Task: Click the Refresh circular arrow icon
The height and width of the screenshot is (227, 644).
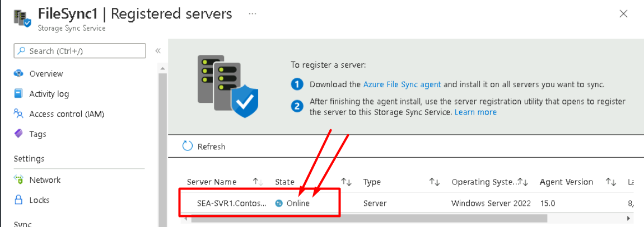Action: [187, 146]
